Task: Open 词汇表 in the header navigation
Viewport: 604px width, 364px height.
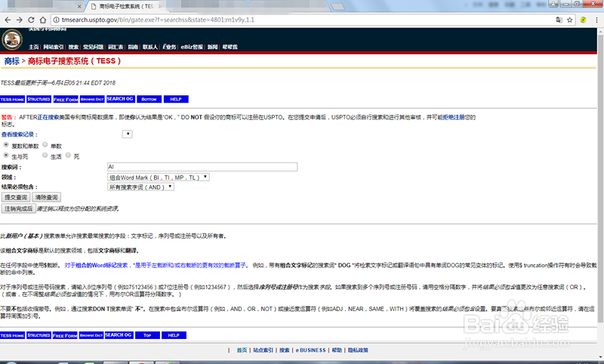Action: (x=116, y=47)
